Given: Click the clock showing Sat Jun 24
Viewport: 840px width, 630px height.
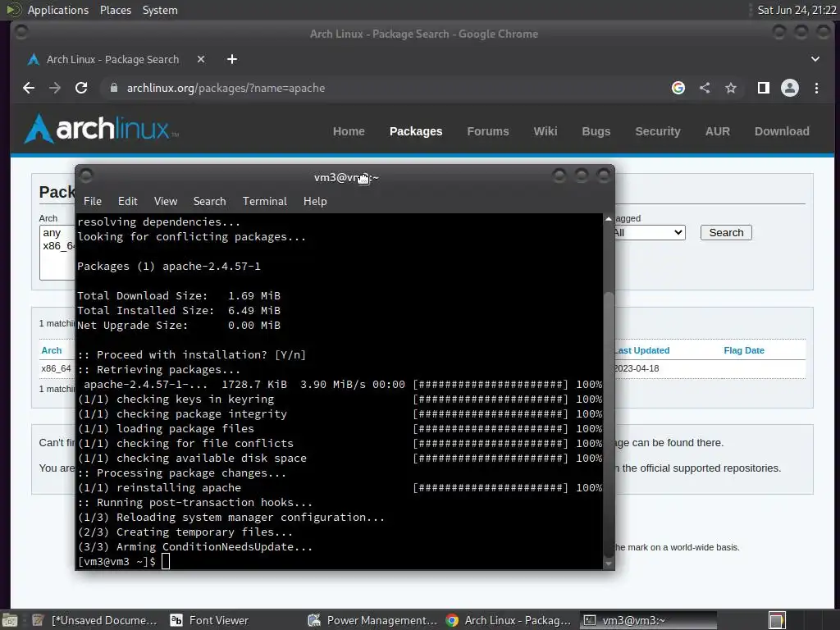Looking at the screenshot, I should coord(797,10).
